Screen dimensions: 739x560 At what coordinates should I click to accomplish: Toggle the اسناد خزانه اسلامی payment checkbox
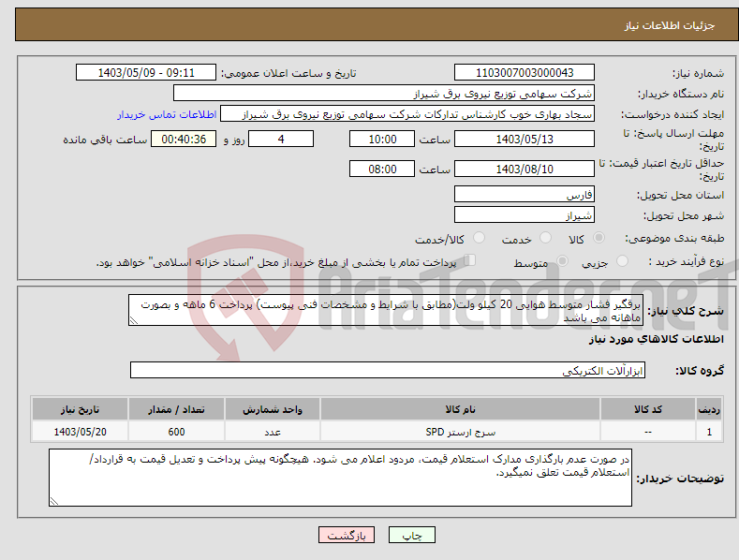tap(469, 260)
